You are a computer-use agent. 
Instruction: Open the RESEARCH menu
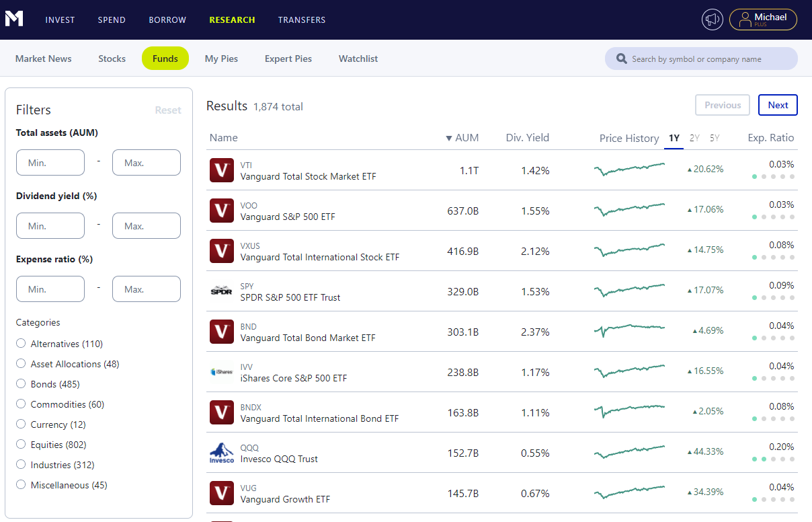232,20
